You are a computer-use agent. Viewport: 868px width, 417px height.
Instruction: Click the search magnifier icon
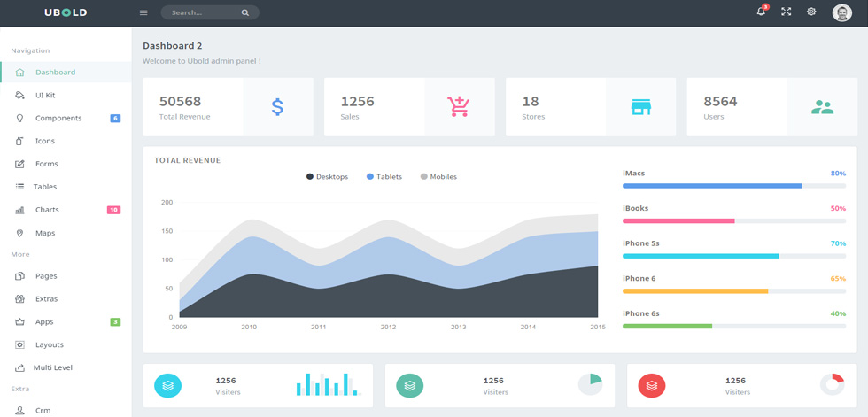[244, 12]
